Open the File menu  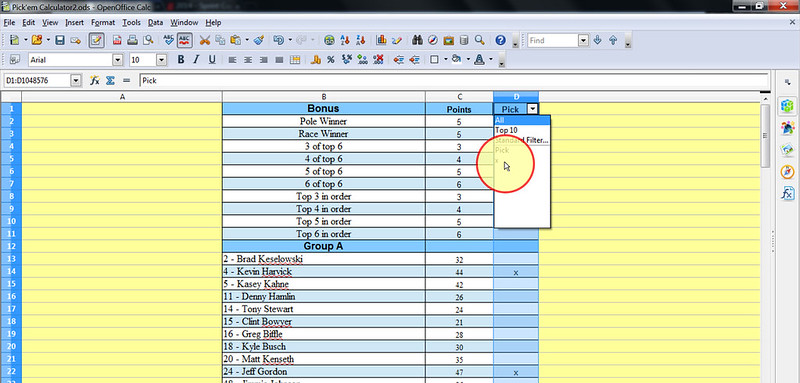tap(9, 22)
